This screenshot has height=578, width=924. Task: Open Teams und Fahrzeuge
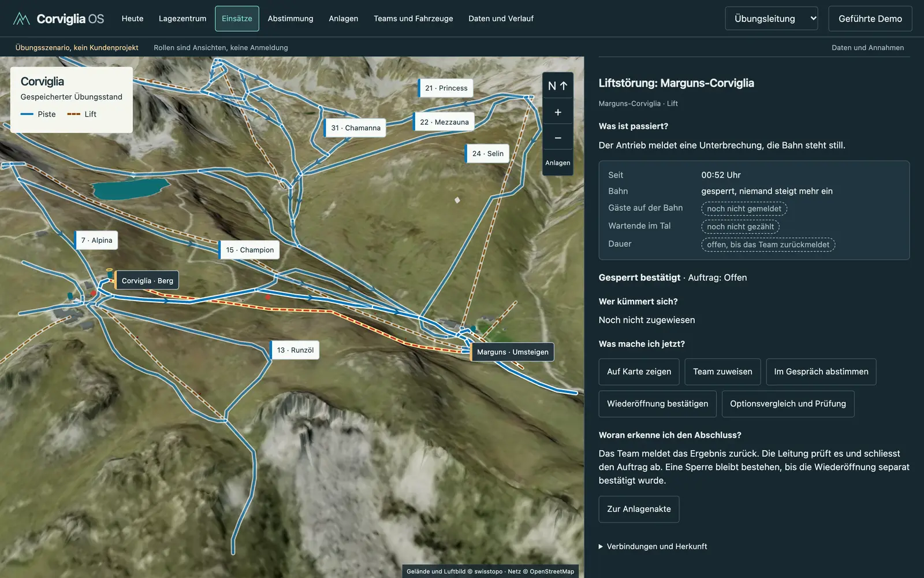[x=413, y=18]
